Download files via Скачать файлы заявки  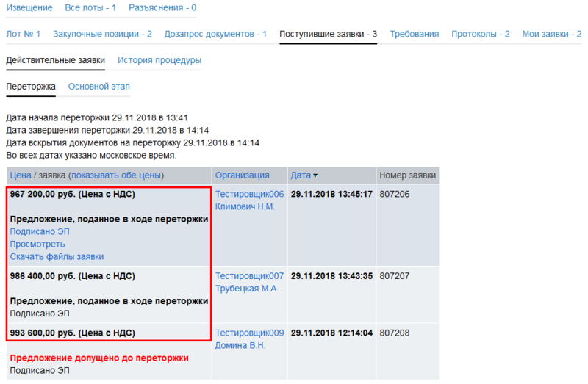point(57,256)
